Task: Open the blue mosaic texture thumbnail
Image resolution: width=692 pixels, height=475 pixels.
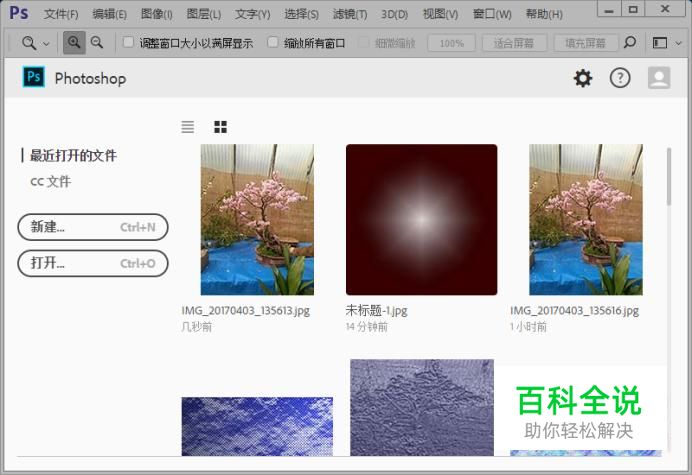Action: [257, 426]
